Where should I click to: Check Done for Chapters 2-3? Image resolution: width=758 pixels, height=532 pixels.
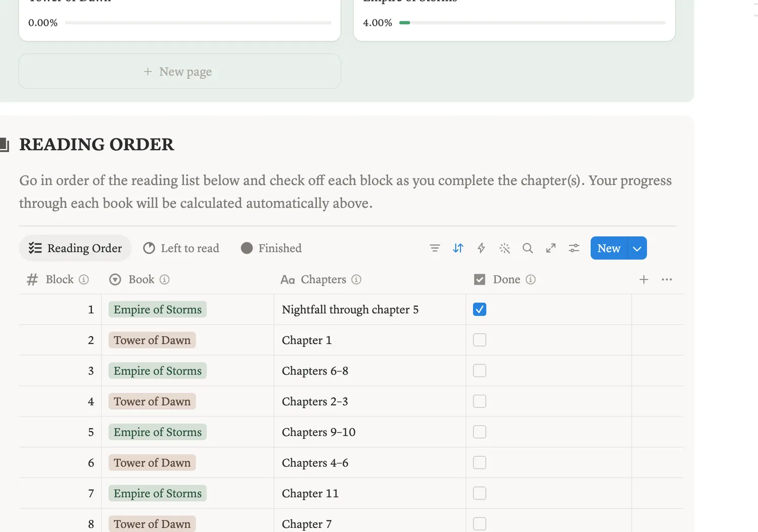pos(480,401)
